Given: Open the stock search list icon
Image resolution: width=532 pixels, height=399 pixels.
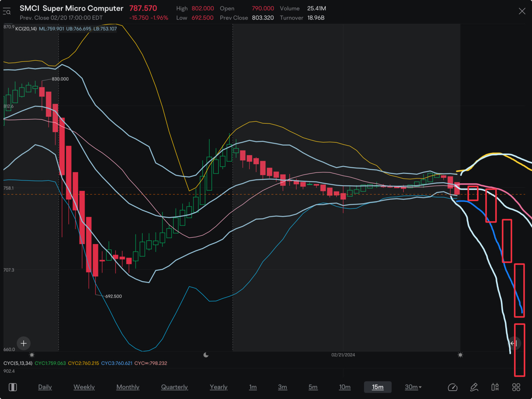Looking at the screenshot, I should coord(7,12).
